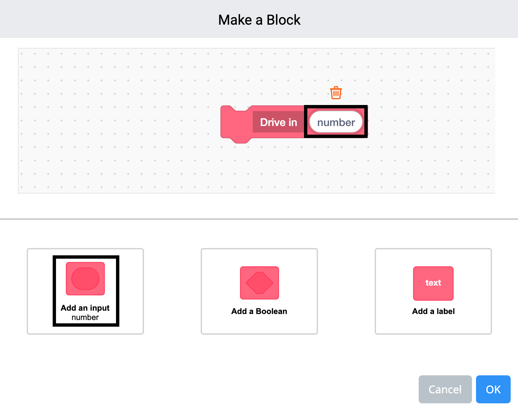Click the "Add a Boolean" caption text
Viewport: 518px width, 420px height.
[259, 311]
